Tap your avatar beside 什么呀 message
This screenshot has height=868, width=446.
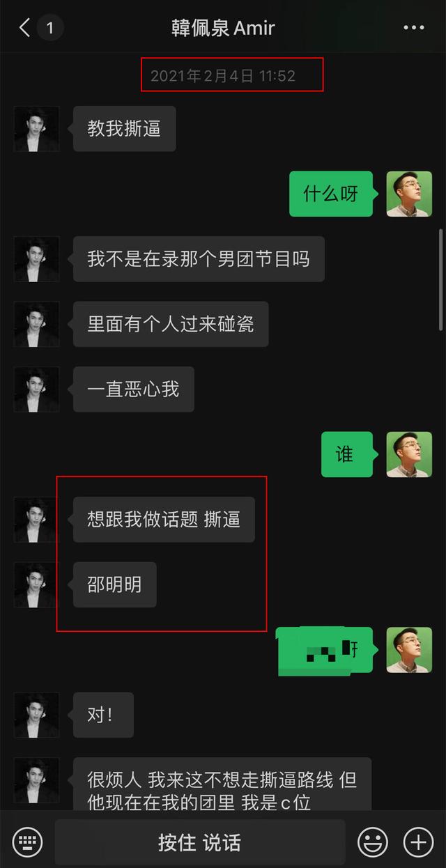(x=409, y=194)
